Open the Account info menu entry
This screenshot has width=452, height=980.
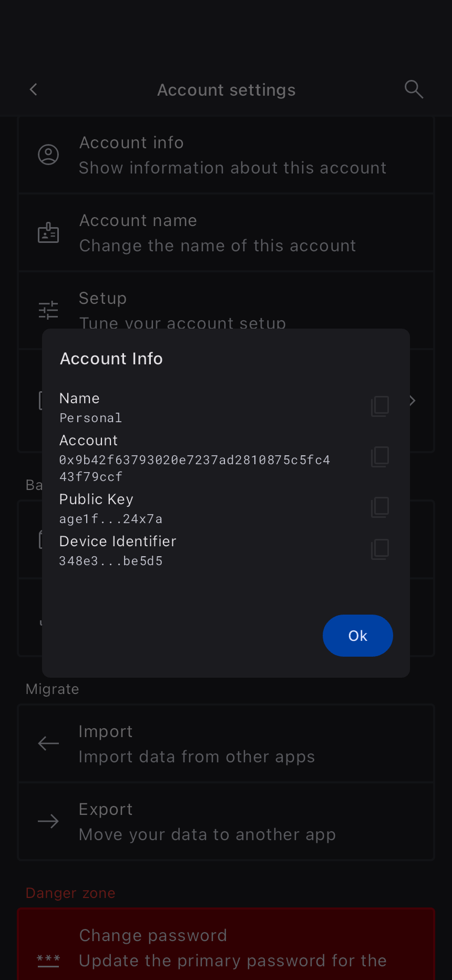(x=232, y=155)
